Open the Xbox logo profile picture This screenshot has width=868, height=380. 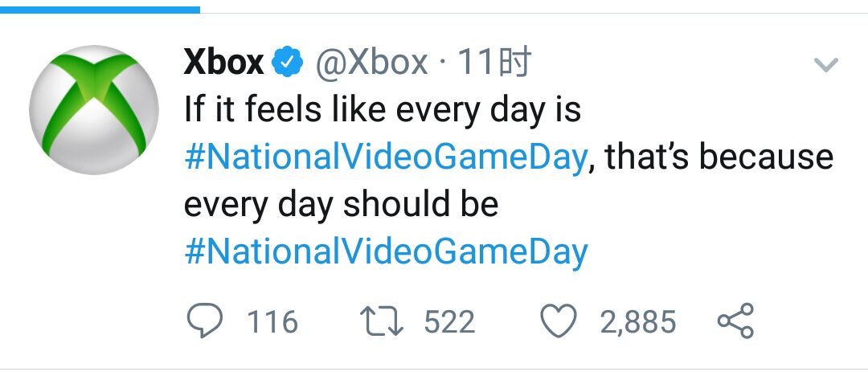(x=88, y=110)
